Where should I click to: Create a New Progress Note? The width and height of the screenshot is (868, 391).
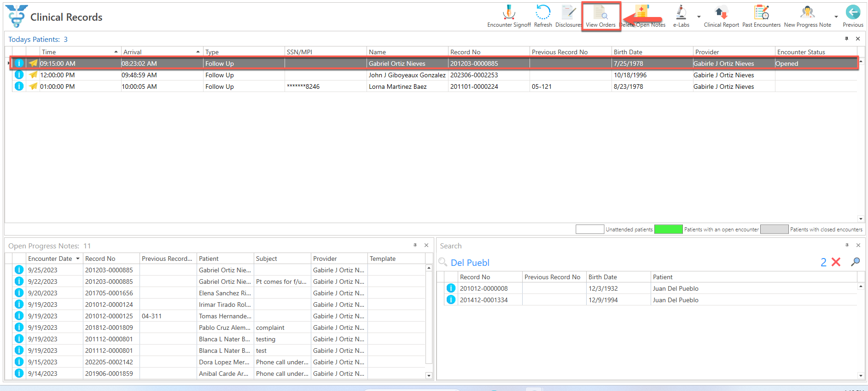tap(807, 16)
